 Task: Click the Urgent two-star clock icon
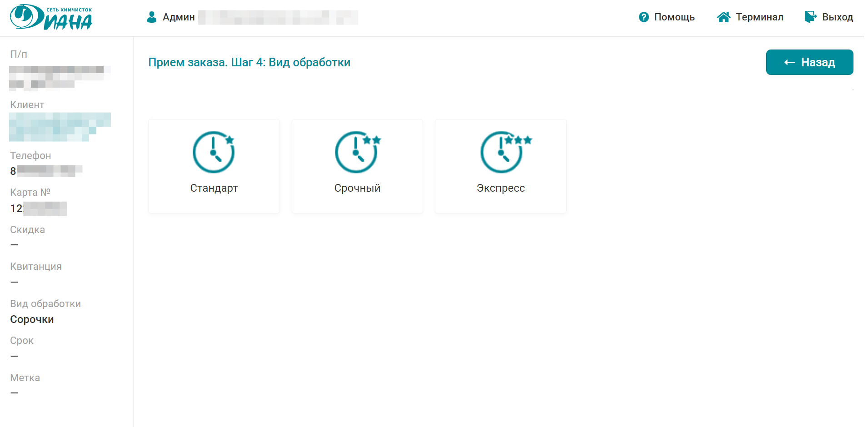click(357, 152)
